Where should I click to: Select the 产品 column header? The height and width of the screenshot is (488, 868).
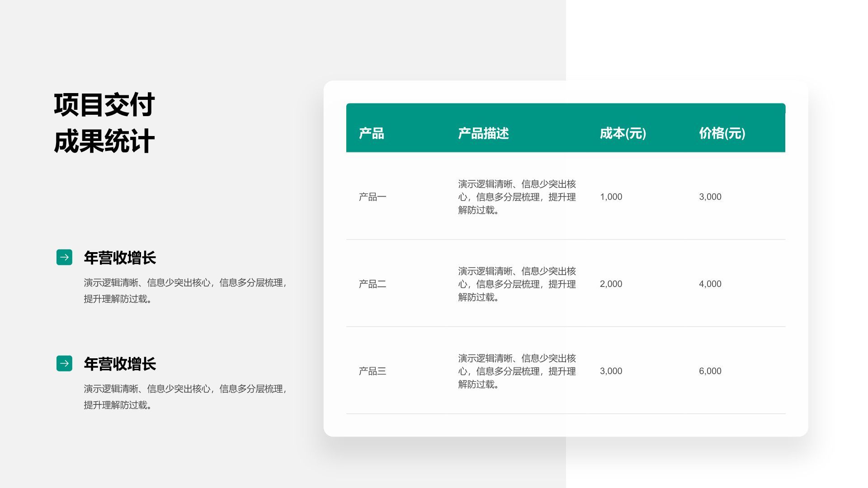point(371,134)
